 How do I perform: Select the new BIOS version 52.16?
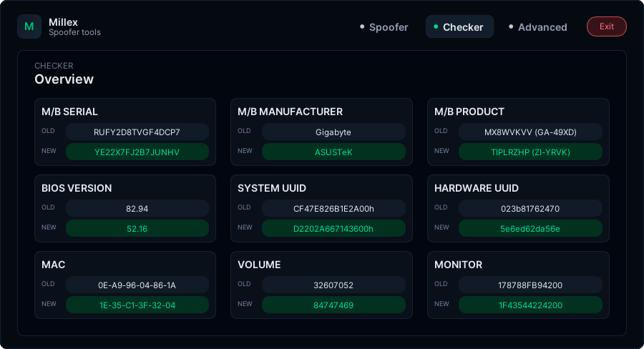coord(137,228)
